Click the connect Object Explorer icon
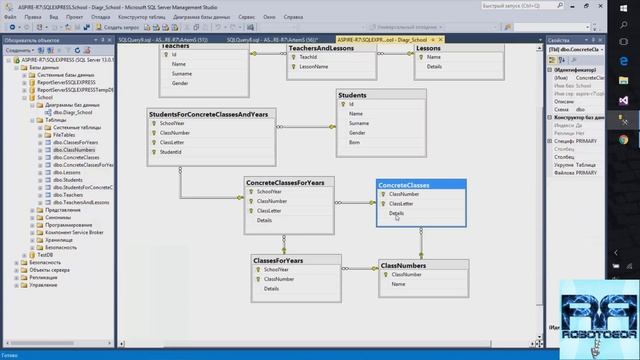The height and width of the screenshot is (360, 640). click(41, 50)
